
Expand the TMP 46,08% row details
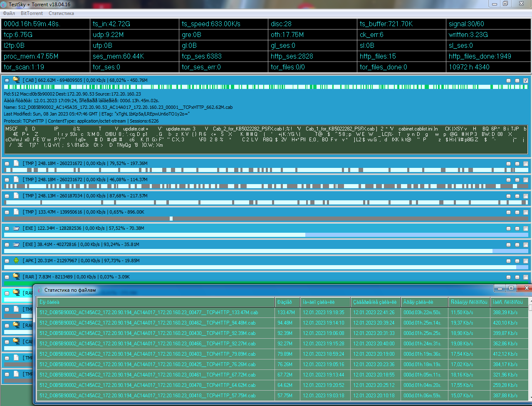pyautogui.click(x=7, y=180)
